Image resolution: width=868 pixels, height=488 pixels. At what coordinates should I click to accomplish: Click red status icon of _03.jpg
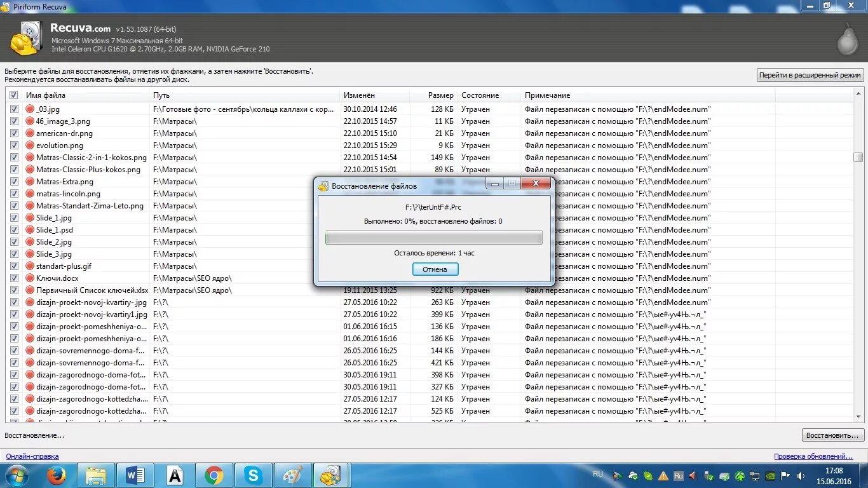(x=29, y=109)
